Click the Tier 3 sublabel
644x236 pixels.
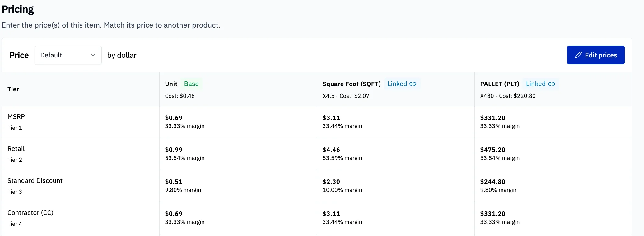coord(15,192)
